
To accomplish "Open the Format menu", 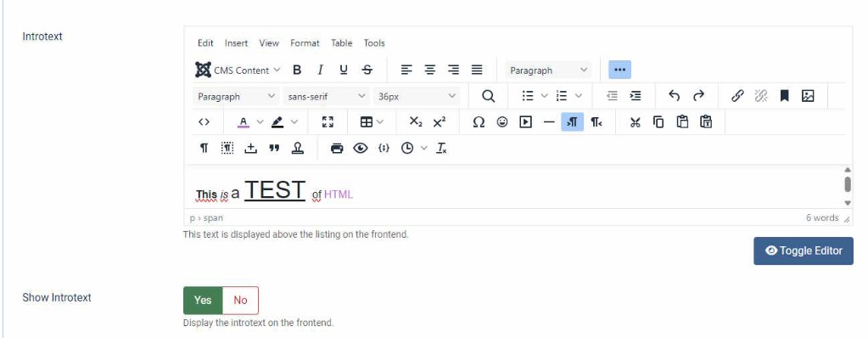I will click(x=305, y=42).
